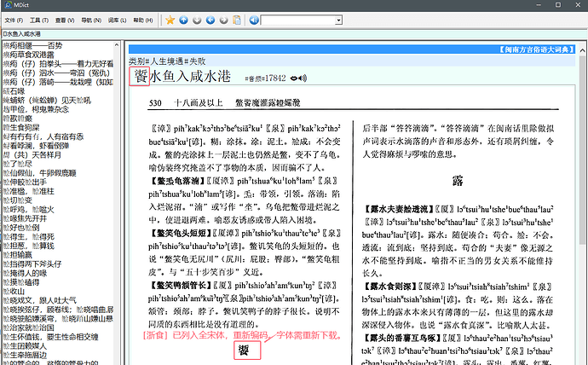Select list entry 挡得两下斧头仔
The image size is (588, 365).
[32, 264]
